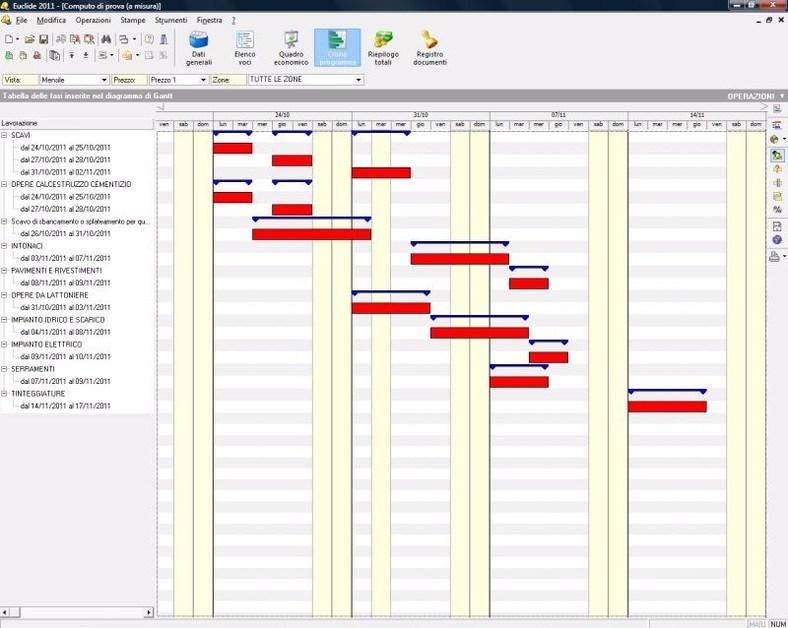The width and height of the screenshot is (788, 628).
Task: Select the Cronoprogramma toolbar button
Action: (x=337, y=46)
